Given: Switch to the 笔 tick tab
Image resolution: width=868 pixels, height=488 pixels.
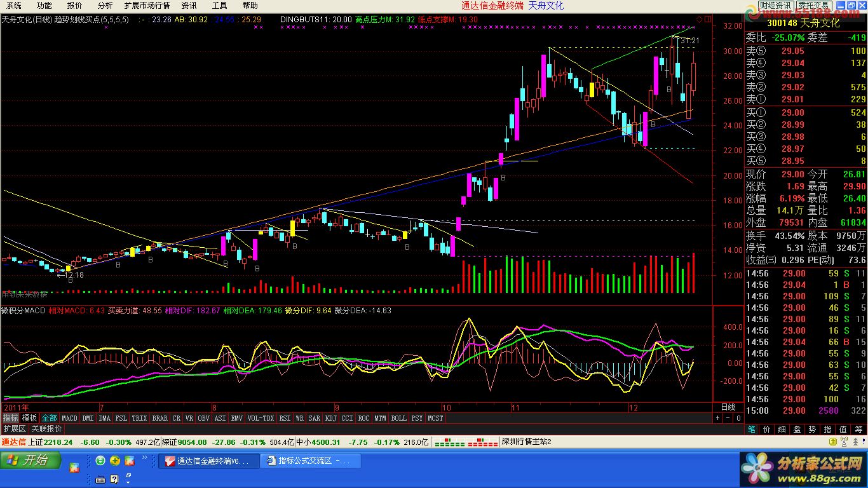Looking at the screenshot, I should point(752,430).
